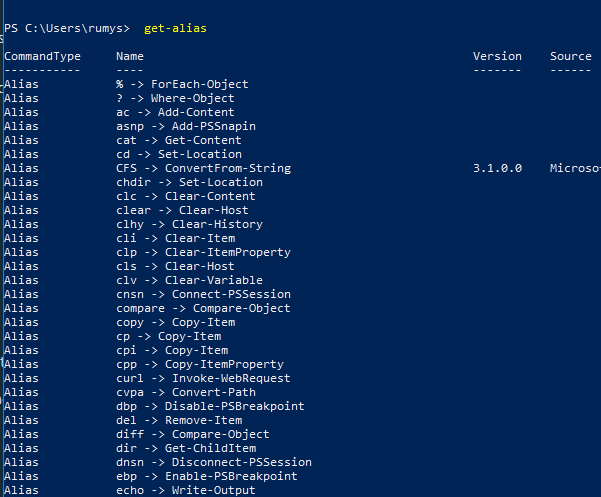Select the ForEach-Object alias line
This screenshot has height=497, width=601.
pos(182,85)
